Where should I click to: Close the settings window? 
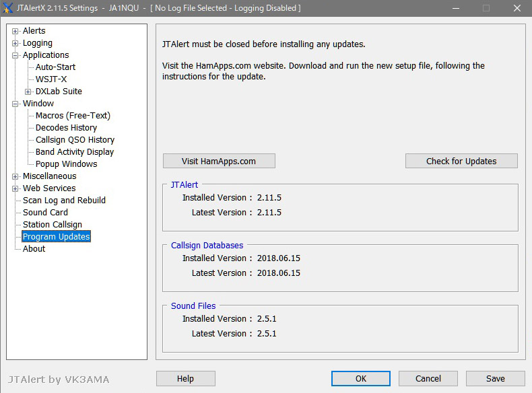516,8
